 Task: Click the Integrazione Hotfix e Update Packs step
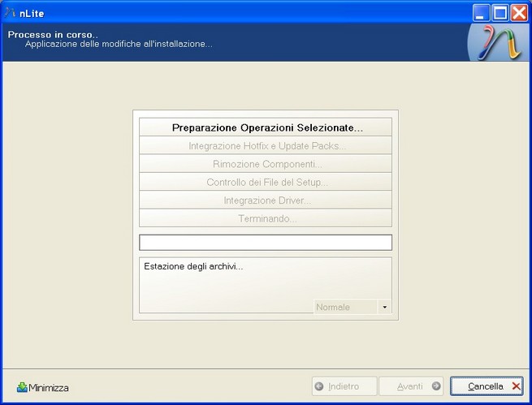tap(266, 146)
